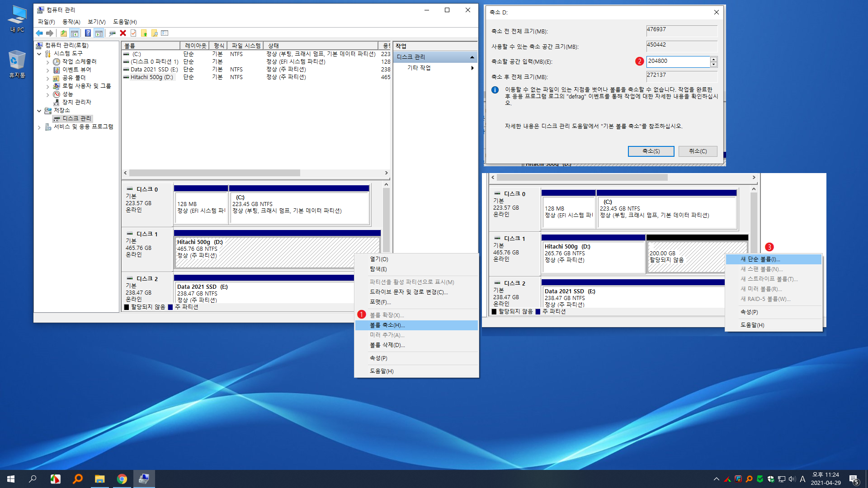This screenshot has width=868, height=488.
Task: Open the 보기(V) menu
Action: 96,22
